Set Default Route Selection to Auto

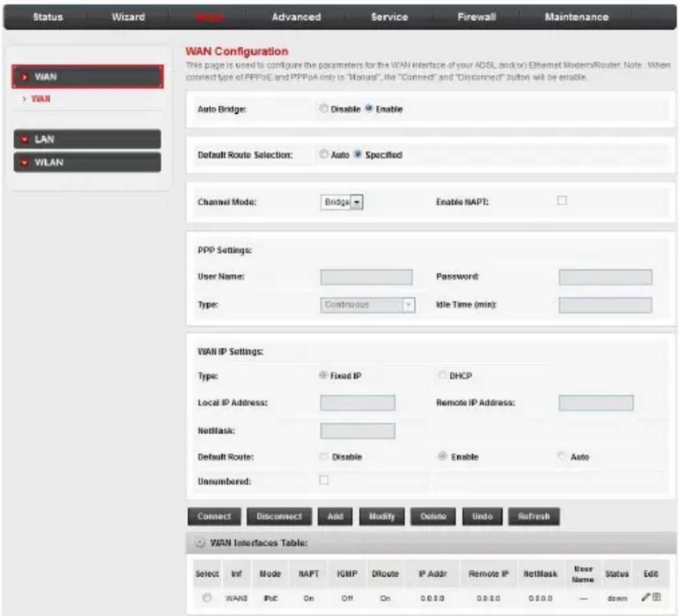coord(324,153)
